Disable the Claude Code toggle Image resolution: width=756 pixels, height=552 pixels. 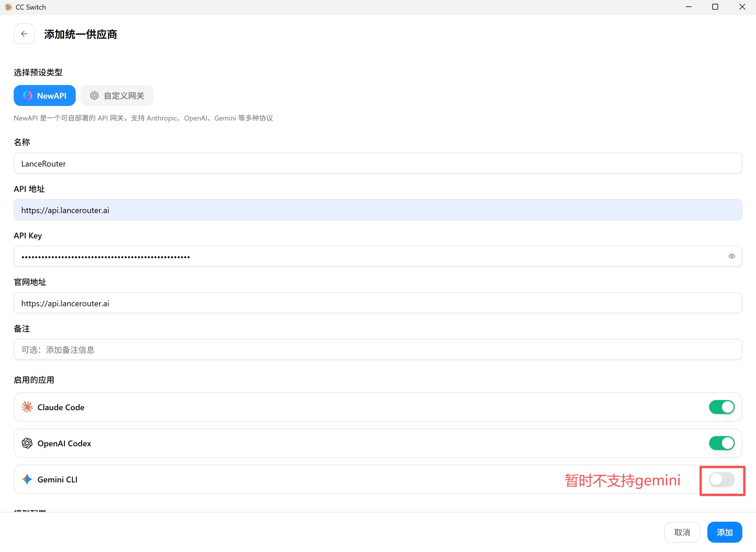722,407
